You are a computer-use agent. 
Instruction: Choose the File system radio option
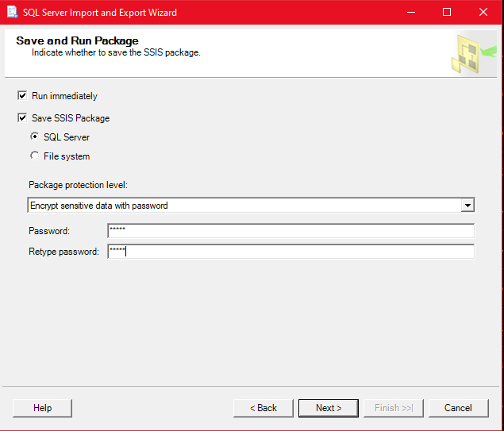click(x=35, y=156)
